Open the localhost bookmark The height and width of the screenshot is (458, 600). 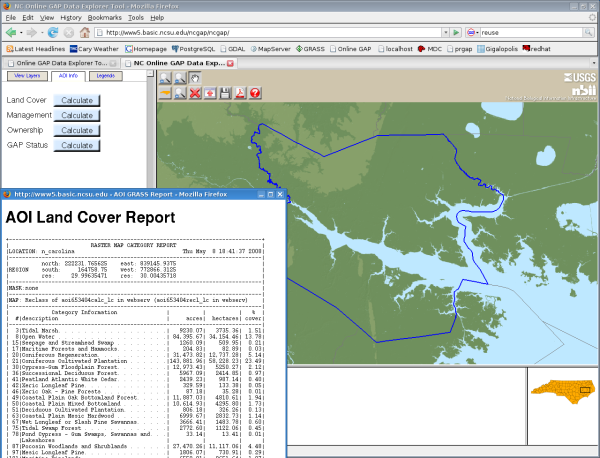pos(395,49)
